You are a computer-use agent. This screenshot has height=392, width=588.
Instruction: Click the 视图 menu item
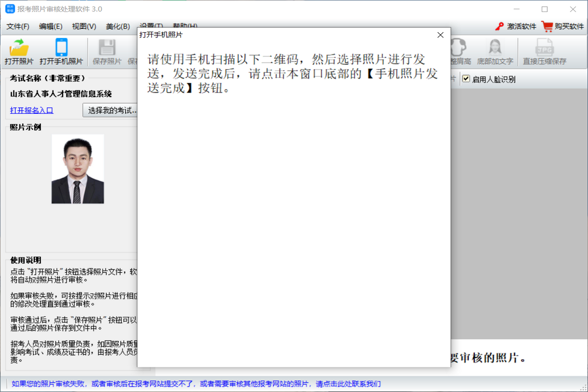84,26
